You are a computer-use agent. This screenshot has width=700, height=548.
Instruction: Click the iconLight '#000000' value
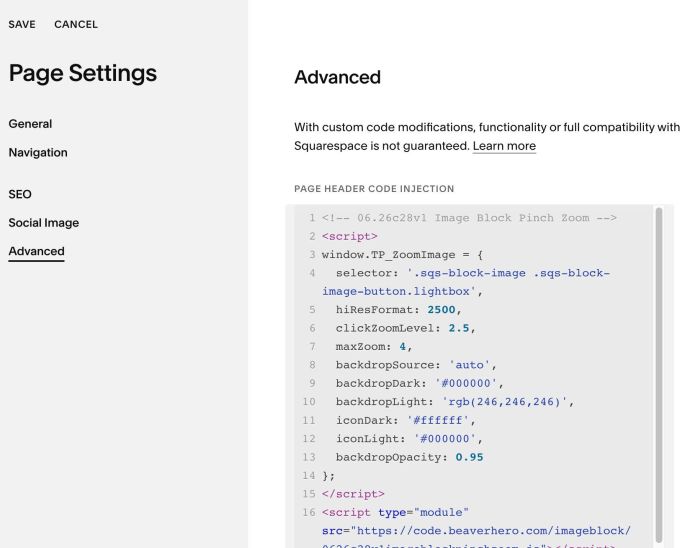click(445, 439)
